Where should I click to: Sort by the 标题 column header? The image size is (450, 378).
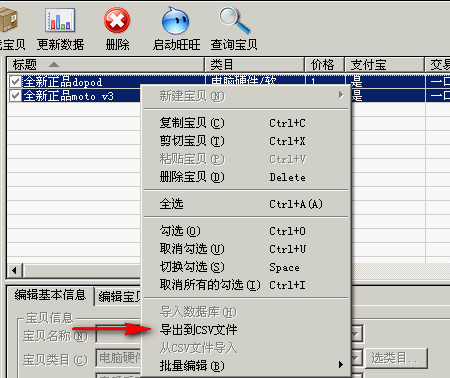[x=105, y=65]
